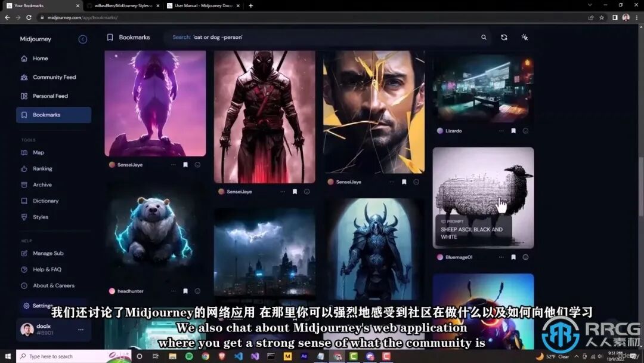Open Lizardo's user profile
The image size is (644, 363).
click(x=450, y=131)
